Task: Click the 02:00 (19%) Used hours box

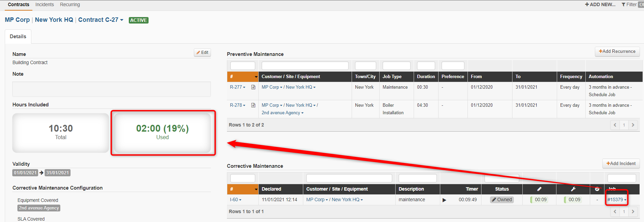Action: [x=163, y=133]
